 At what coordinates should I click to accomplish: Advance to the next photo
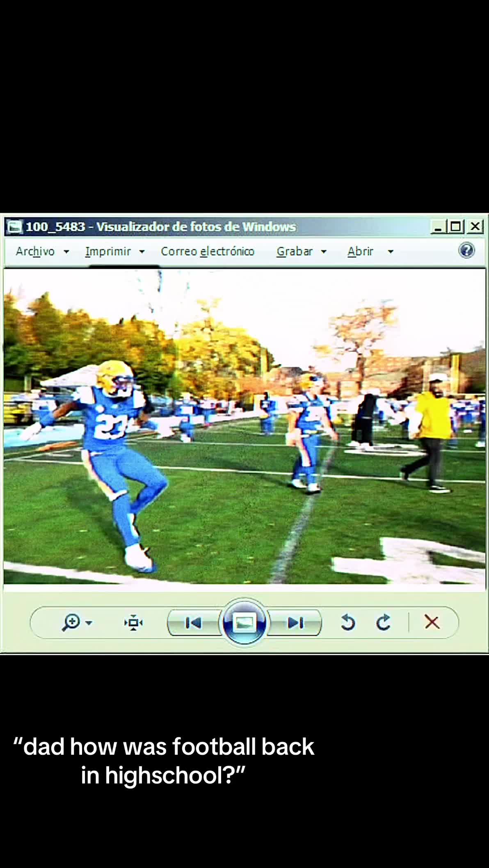295,623
